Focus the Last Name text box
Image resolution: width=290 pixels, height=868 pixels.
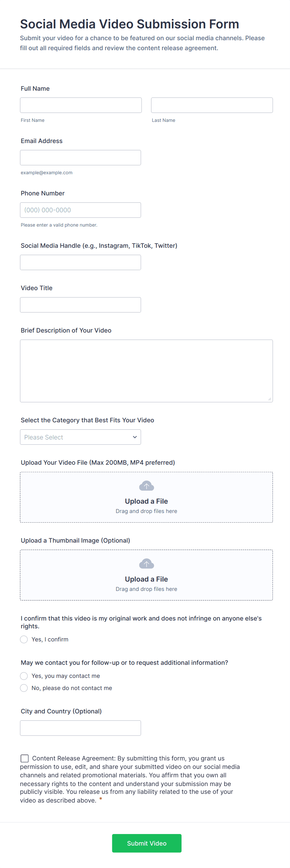212,105
